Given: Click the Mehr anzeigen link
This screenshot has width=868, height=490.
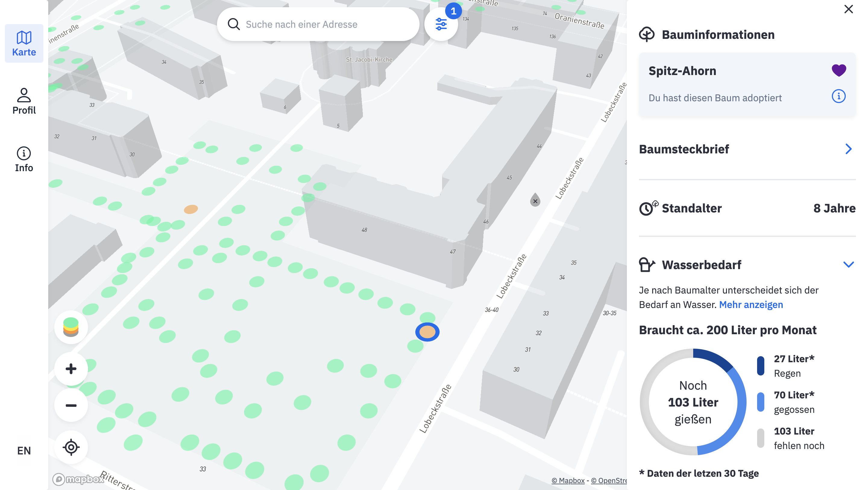Looking at the screenshot, I should [751, 305].
